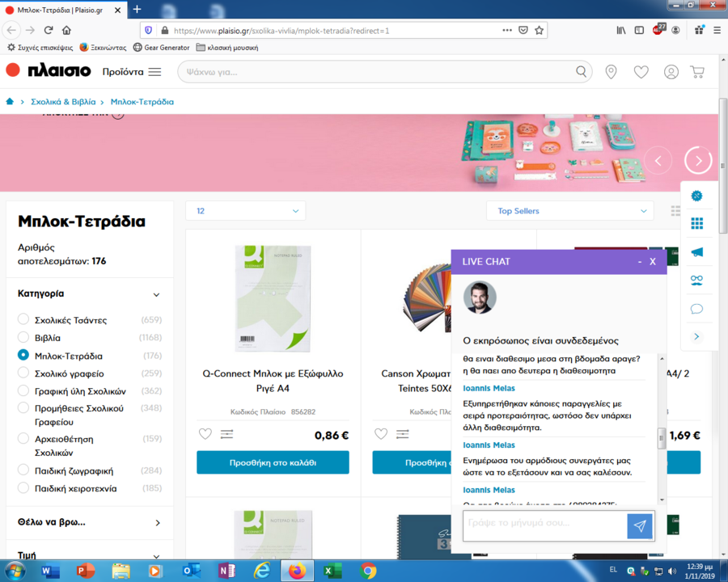The image size is (728, 582).
Task: Click the chat scrollbar thumb
Action: (x=662, y=438)
